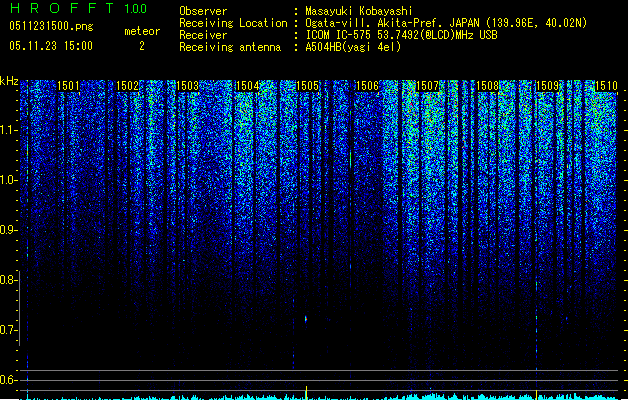Click the 1508 time marker
This screenshot has width=629, height=400.
click(487, 85)
